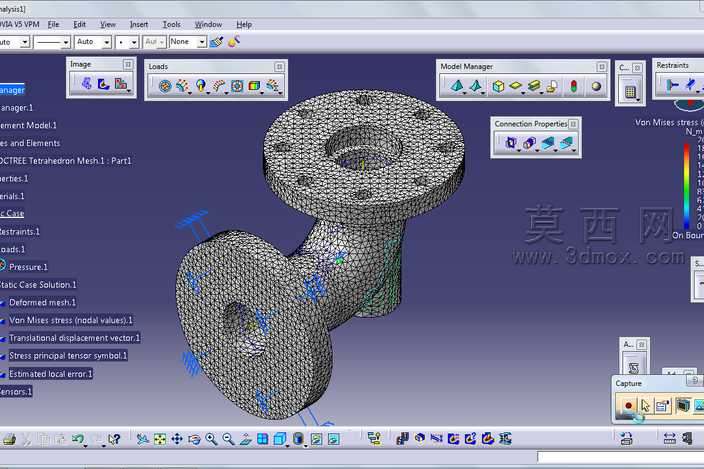The image size is (704, 469).
Task: Select Estimated local error.1 in tree
Action: click(x=50, y=374)
